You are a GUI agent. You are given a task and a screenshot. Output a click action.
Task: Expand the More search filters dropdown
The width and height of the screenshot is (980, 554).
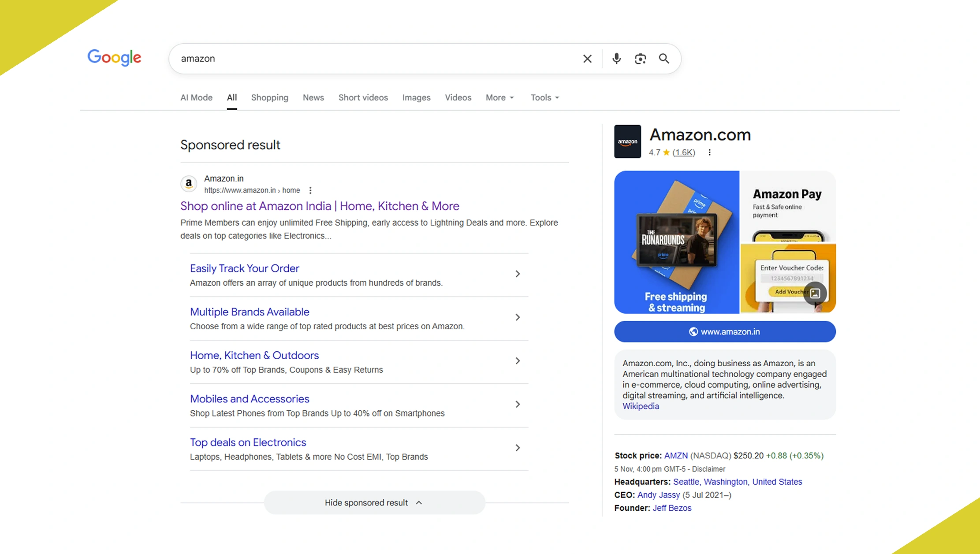point(499,97)
